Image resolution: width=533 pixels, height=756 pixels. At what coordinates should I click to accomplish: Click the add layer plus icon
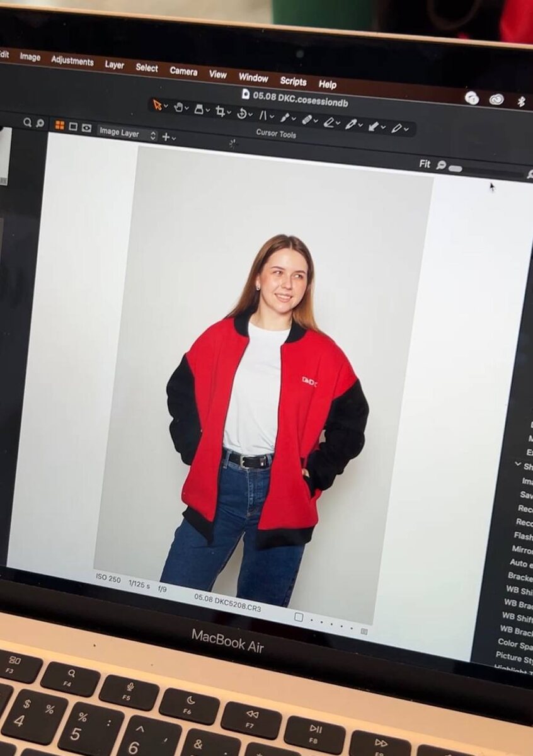pyautogui.click(x=166, y=137)
